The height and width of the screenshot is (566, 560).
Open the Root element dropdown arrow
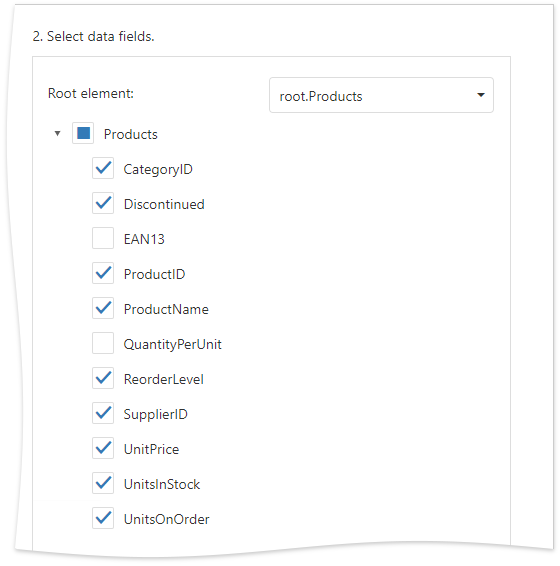pyautogui.click(x=481, y=95)
